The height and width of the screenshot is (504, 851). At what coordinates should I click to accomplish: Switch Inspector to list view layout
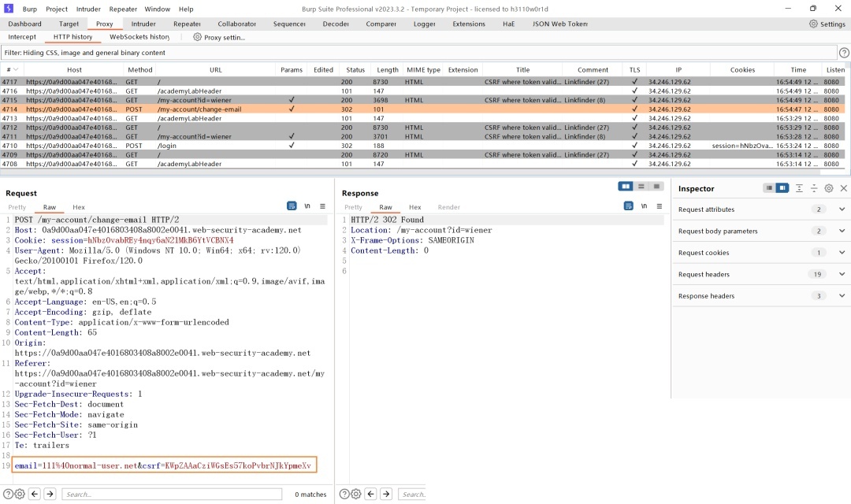click(x=769, y=187)
